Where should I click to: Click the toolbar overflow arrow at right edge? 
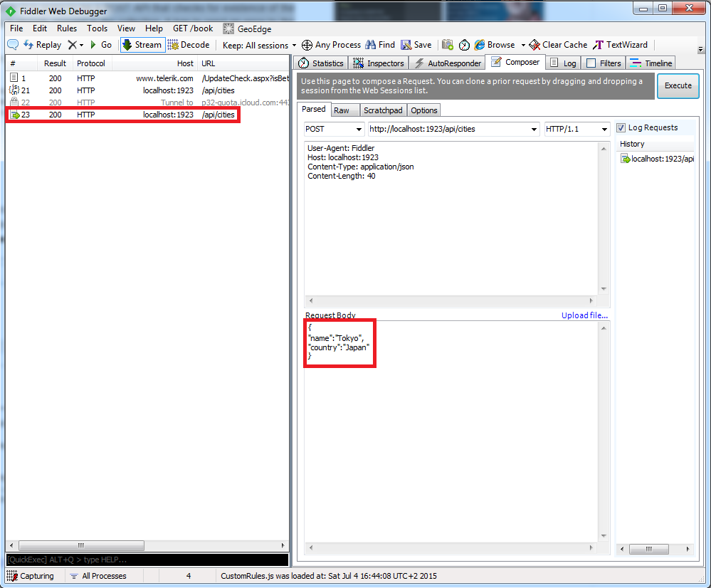click(700, 49)
